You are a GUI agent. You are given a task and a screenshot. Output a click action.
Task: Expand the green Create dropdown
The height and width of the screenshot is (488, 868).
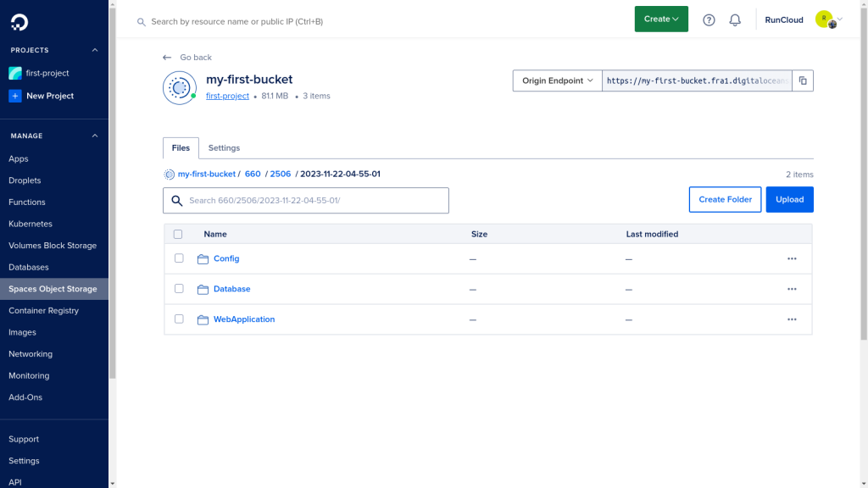[661, 19]
